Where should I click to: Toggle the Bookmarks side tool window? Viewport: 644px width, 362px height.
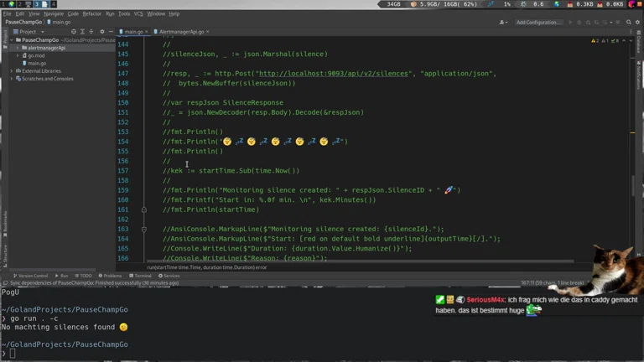pyautogui.click(x=4, y=225)
